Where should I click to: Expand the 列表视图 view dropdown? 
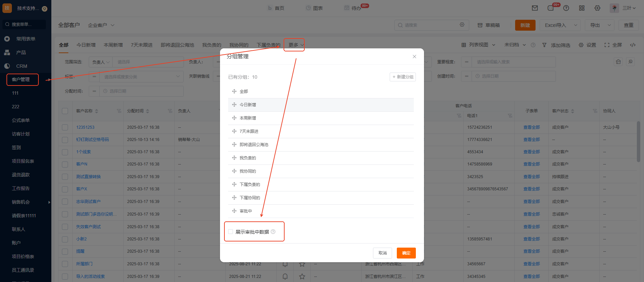pos(478,45)
